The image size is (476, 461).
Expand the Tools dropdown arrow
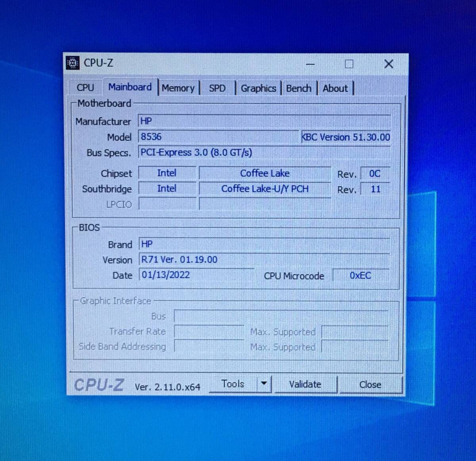tap(264, 384)
